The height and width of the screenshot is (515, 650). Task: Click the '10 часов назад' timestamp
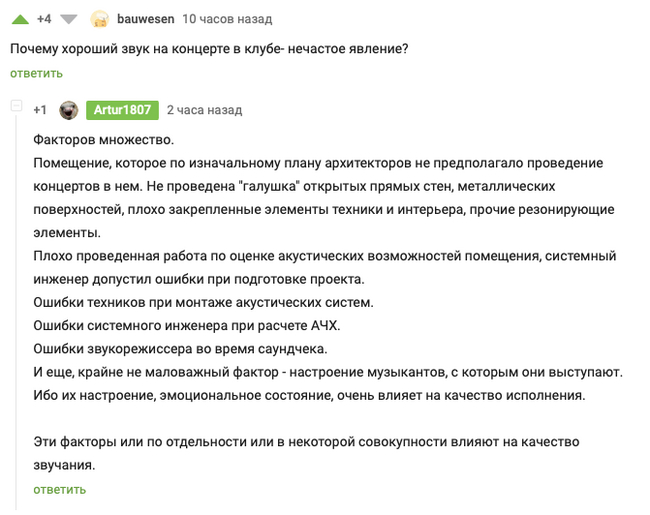point(227,19)
